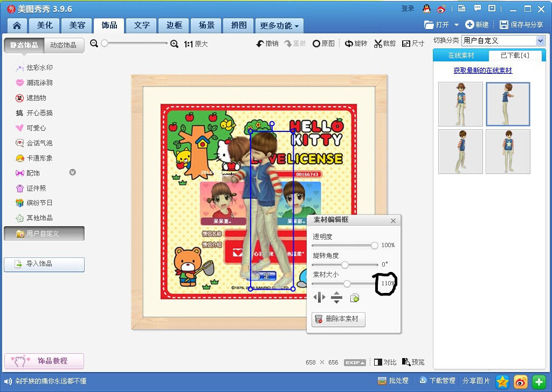Screen dimensions: 552x392
Task: Click the 导入饰品 import button
Action: [44, 264]
